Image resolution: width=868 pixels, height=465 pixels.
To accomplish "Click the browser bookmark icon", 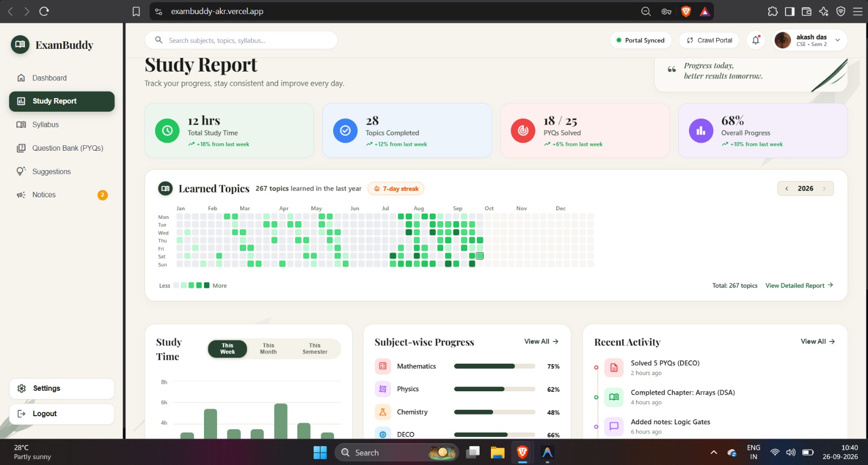I will click(136, 11).
